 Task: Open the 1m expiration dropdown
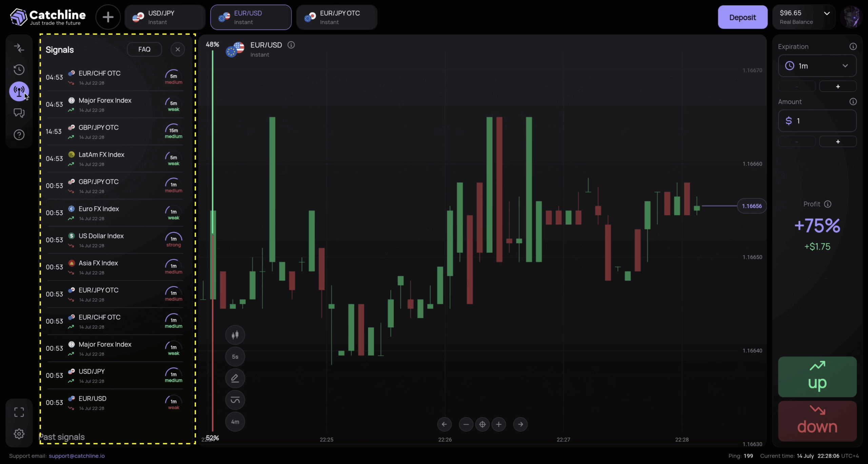tap(817, 66)
